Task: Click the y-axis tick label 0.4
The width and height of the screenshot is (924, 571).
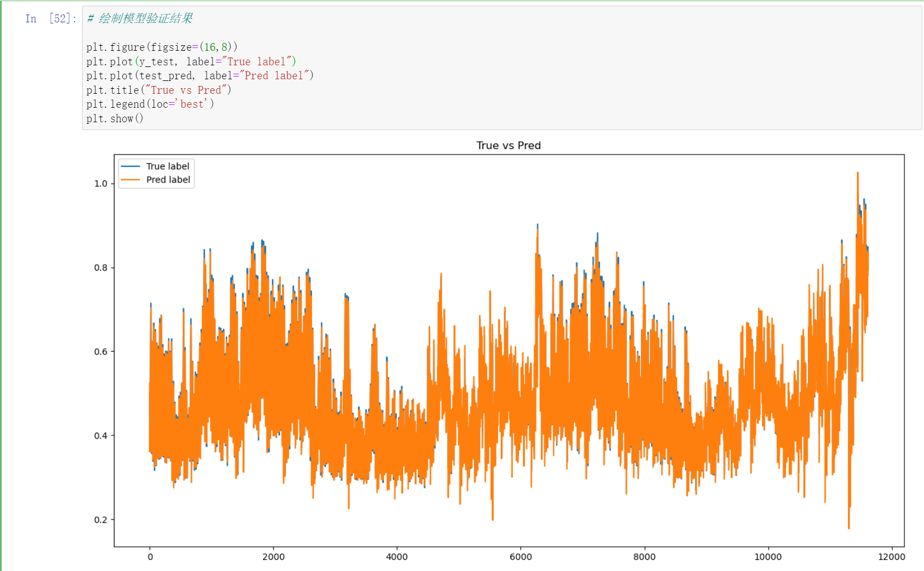Action: click(100, 436)
